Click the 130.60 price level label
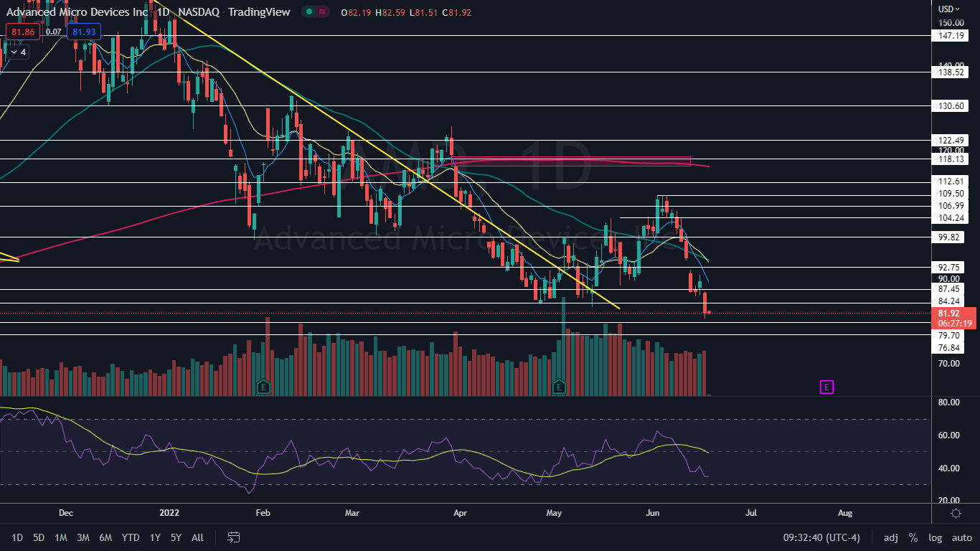The height and width of the screenshot is (551, 980). click(x=951, y=105)
